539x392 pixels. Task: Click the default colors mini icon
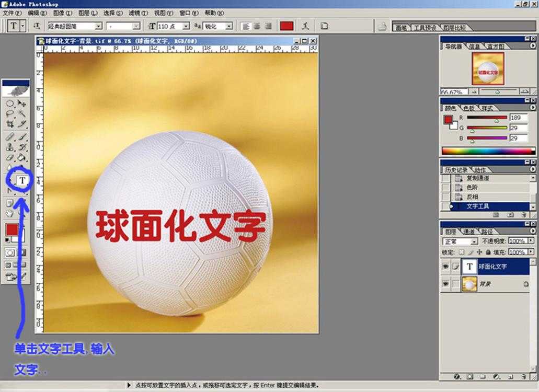7,240
